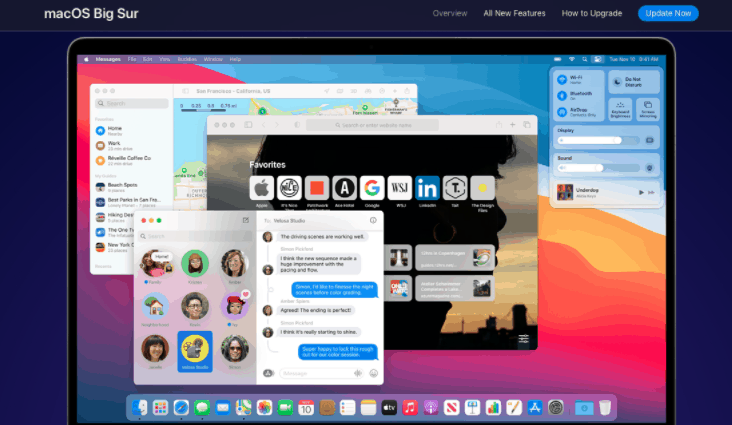Open System Preferences in the dock
Screen dimensions: 732x425
click(x=556, y=408)
